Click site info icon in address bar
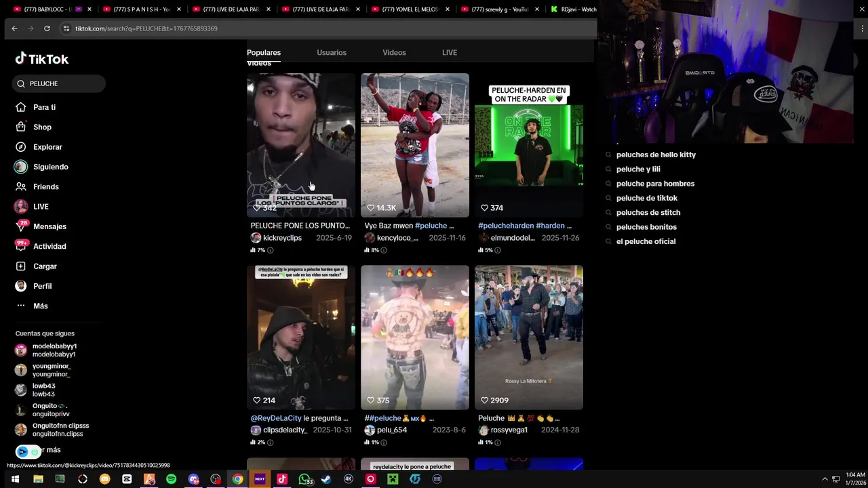 [x=66, y=28]
